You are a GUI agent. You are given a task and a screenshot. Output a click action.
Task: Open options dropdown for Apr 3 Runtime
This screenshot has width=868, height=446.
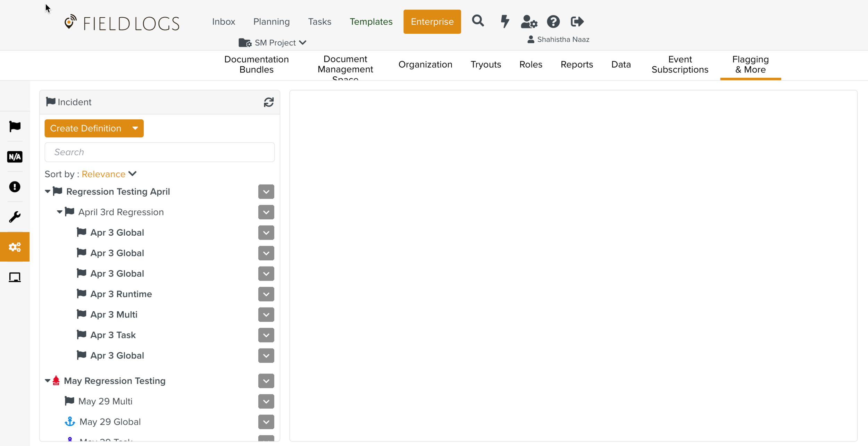[x=266, y=294]
